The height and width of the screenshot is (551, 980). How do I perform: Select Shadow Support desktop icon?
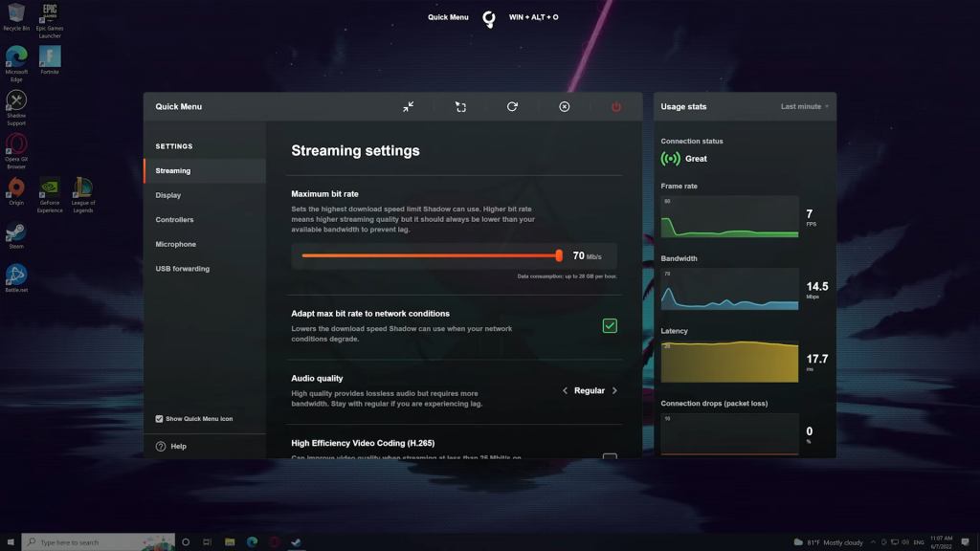[16, 107]
